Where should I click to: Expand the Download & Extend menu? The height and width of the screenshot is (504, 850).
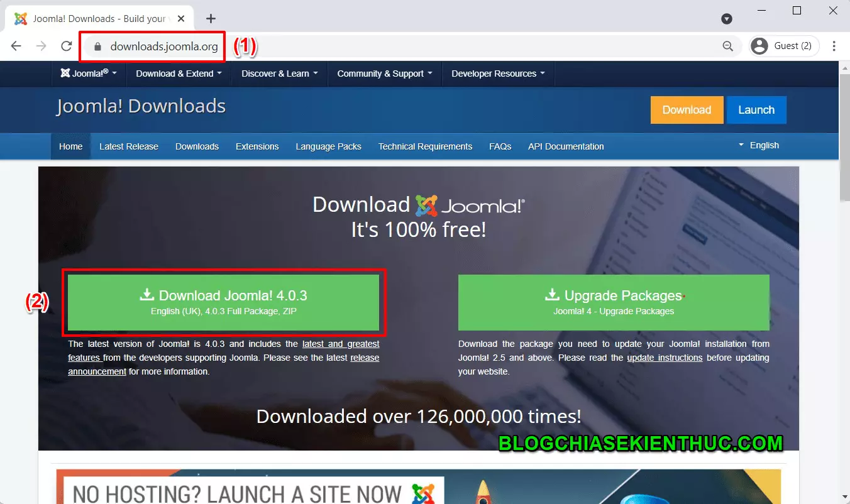179,74
